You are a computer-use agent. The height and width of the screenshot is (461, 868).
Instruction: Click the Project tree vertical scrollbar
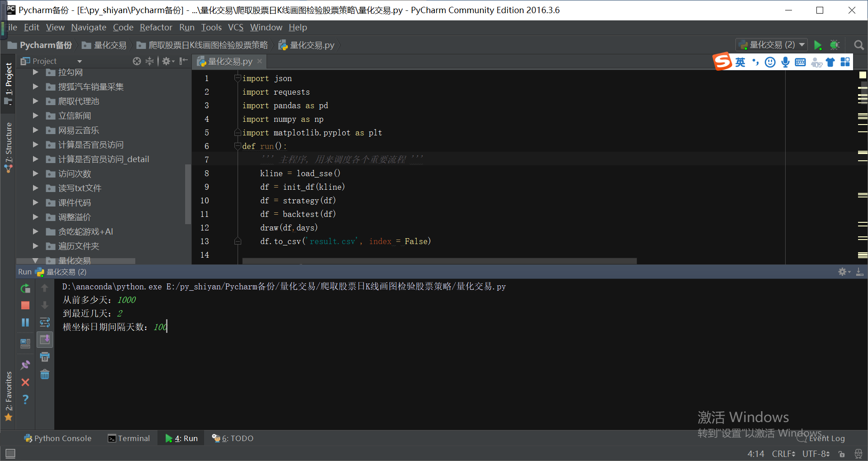click(x=188, y=194)
